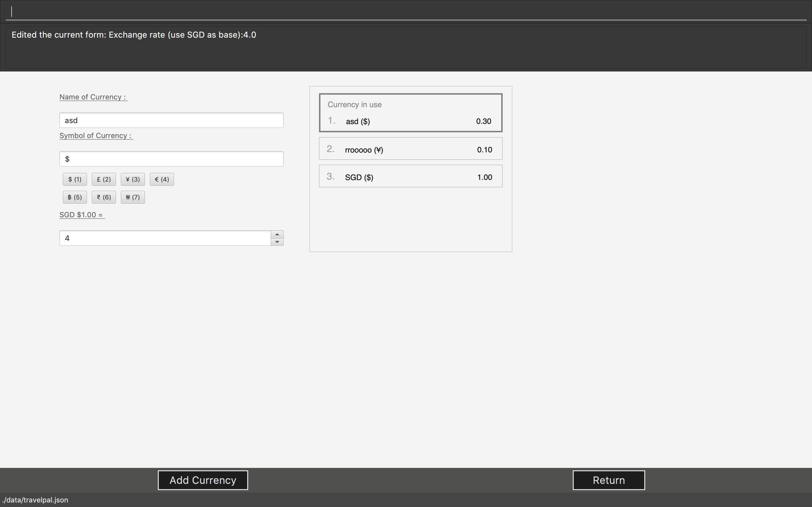Choose the yen symbol (3) button
The height and width of the screenshot is (507, 812).
[132, 179]
